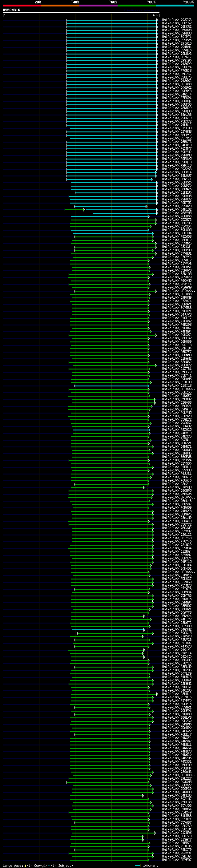Image resolution: width=197 pixels, height=868 pixels.
Task: Select hit label UniRef100_A5VFQ7
Action: [177, 860]
